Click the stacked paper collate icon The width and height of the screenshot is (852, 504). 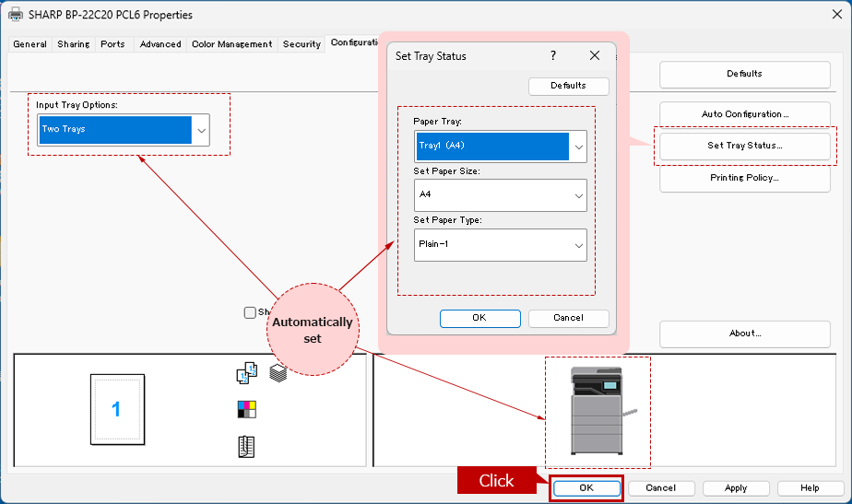(x=278, y=373)
